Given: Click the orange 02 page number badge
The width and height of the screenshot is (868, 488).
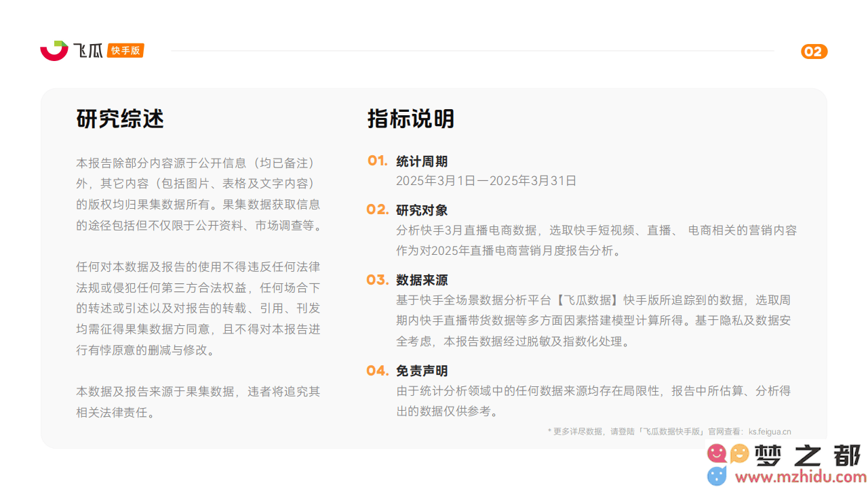Looking at the screenshot, I should tap(814, 52).
